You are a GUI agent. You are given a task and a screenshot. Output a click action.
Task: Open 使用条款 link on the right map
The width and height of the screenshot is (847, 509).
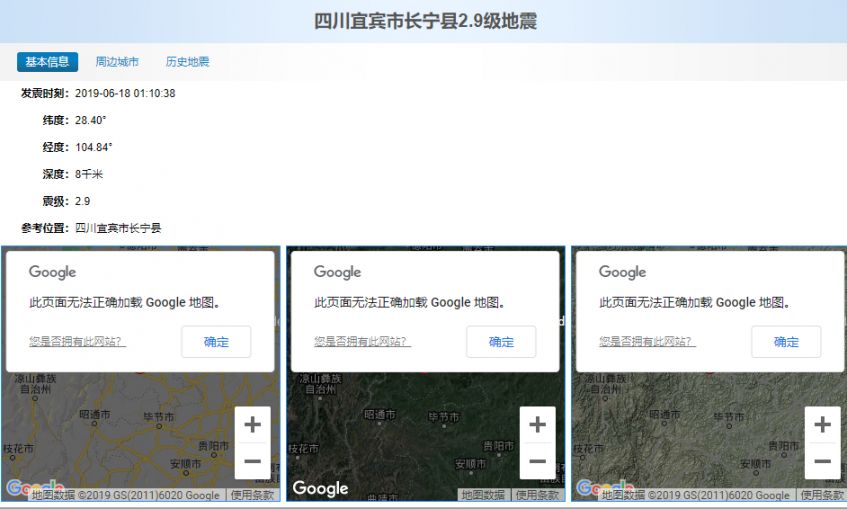click(822, 495)
